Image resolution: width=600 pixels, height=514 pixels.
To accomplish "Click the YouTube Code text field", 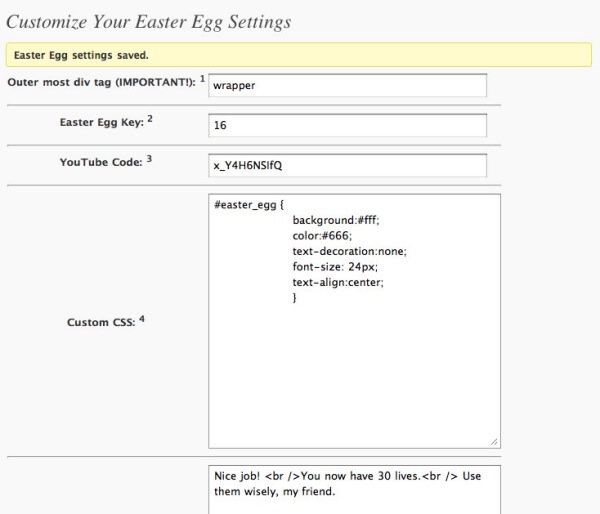I will tap(347, 166).
